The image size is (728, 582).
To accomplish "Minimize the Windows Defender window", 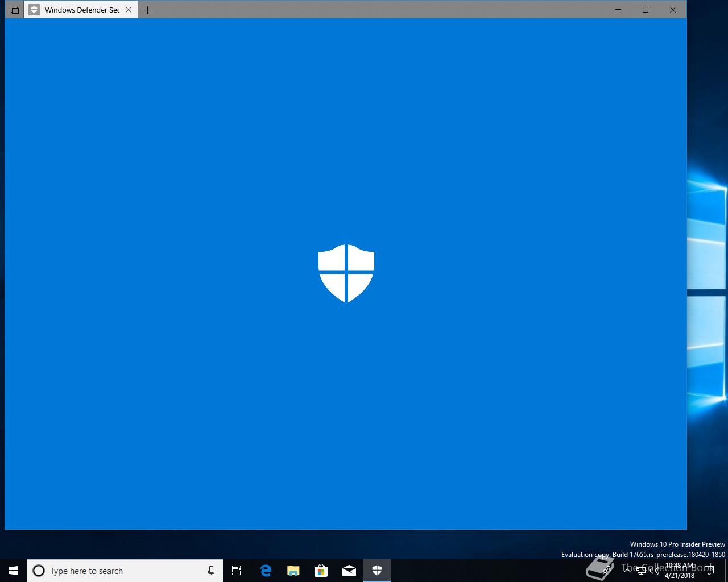I will tap(619, 10).
